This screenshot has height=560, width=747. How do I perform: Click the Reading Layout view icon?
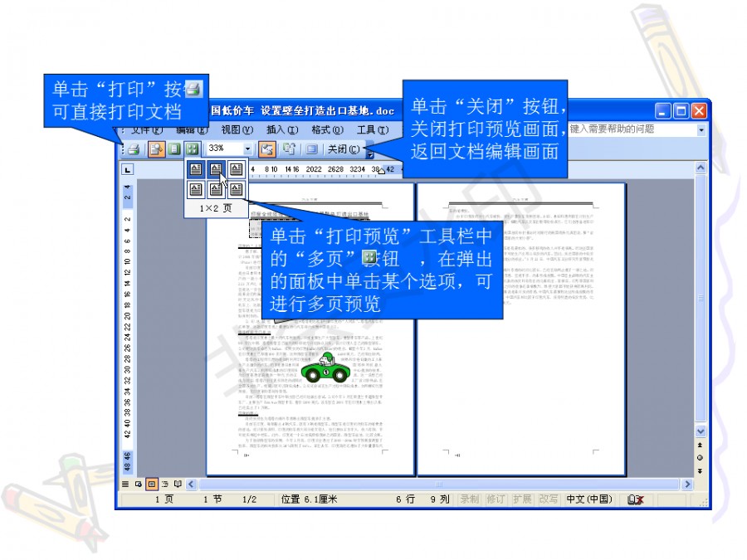click(x=177, y=484)
